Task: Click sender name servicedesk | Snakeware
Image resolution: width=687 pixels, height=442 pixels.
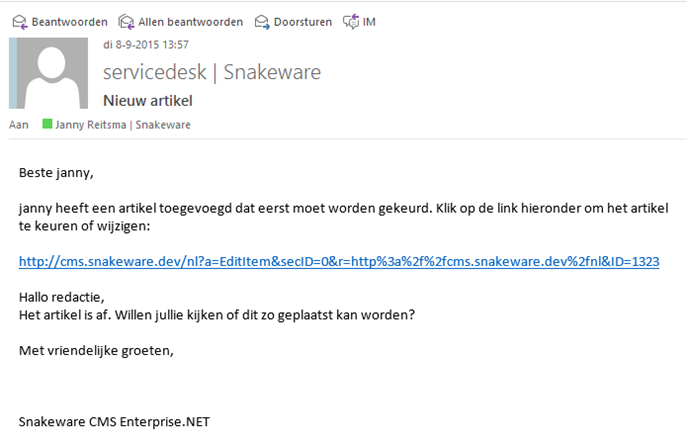Action: [212, 72]
